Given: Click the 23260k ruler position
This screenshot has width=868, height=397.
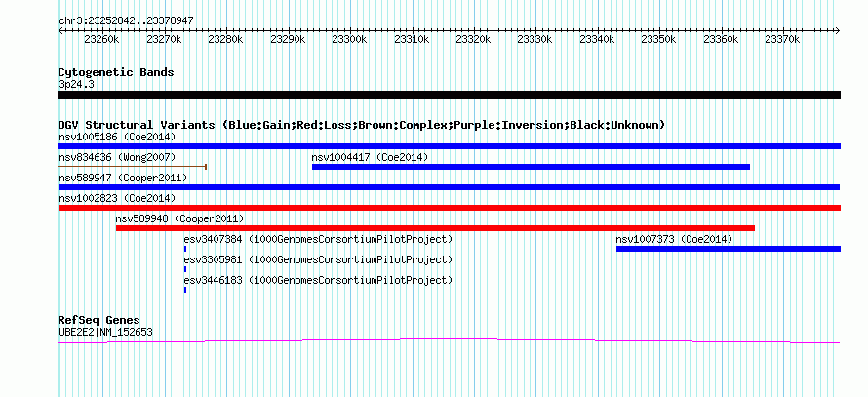Looking at the screenshot, I should pos(101,39).
